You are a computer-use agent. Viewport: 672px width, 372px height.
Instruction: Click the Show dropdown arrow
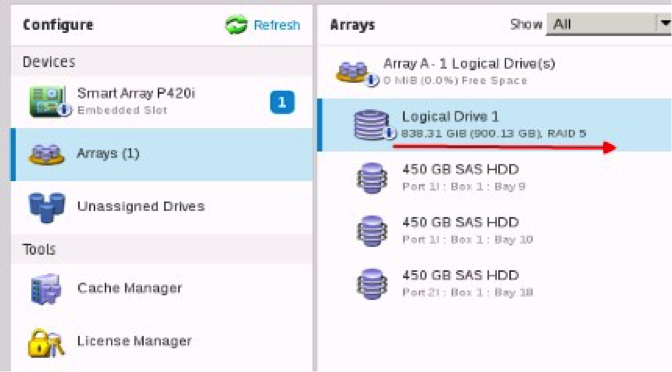click(x=664, y=24)
